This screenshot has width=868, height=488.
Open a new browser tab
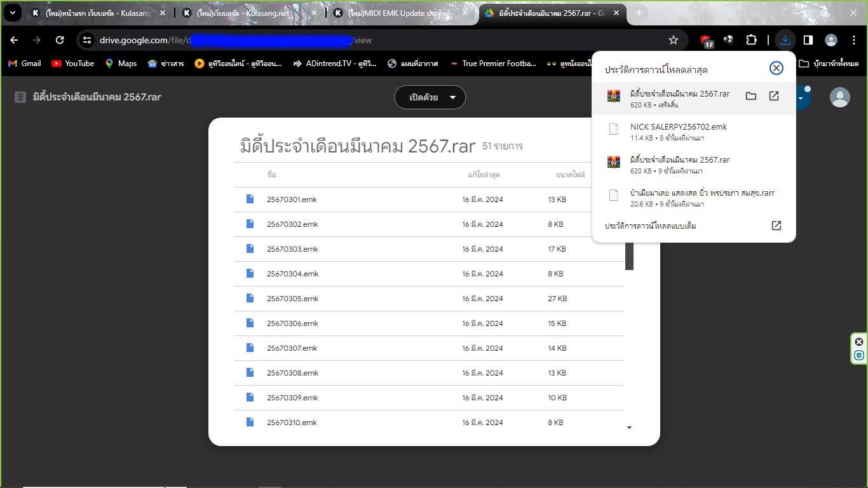639,13
